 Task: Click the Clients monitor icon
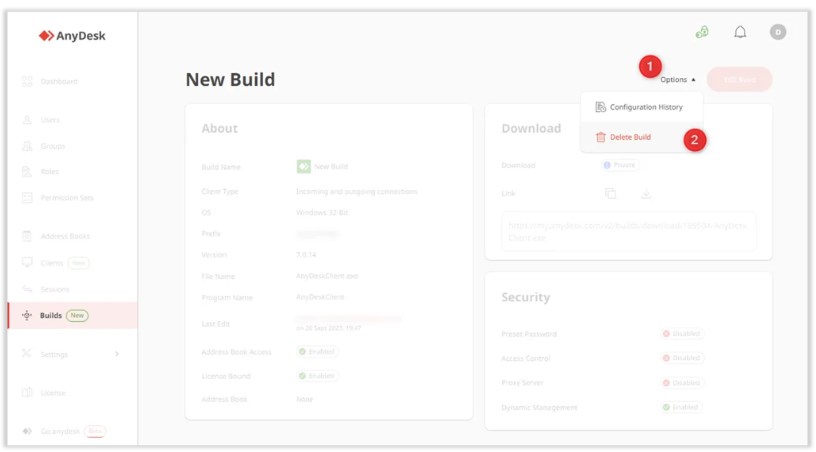pos(27,262)
